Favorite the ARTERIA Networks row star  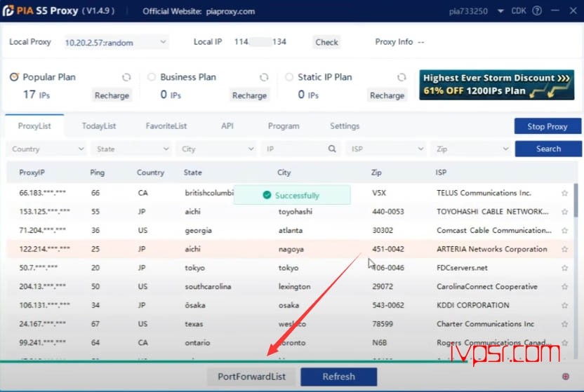564,249
